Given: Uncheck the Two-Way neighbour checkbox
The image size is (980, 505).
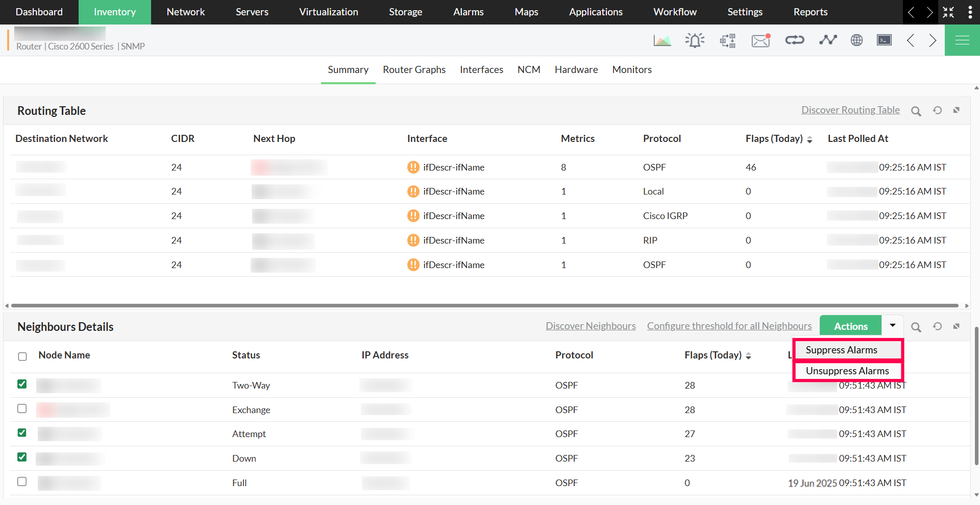Looking at the screenshot, I should click(22, 384).
